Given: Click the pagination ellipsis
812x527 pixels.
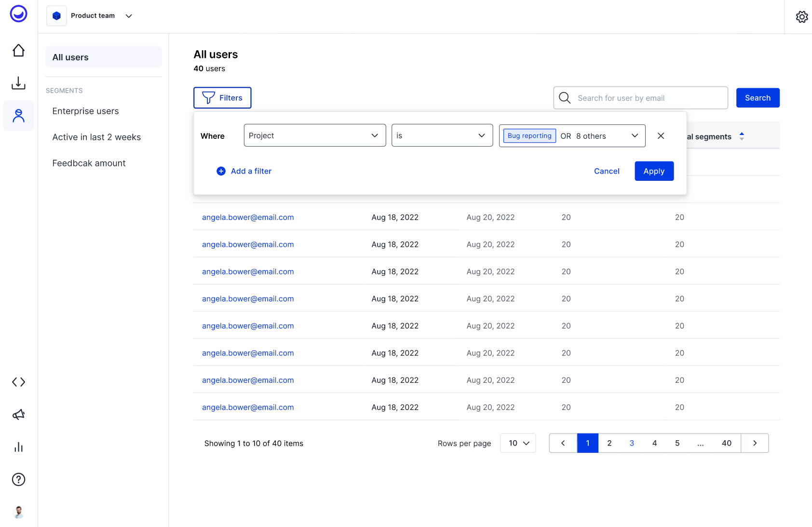Looking at the screenshot, I should tap(701, 443).
